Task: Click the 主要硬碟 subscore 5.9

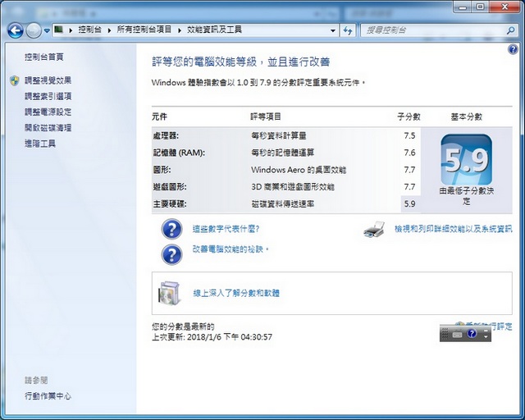Action: [409, 204]
